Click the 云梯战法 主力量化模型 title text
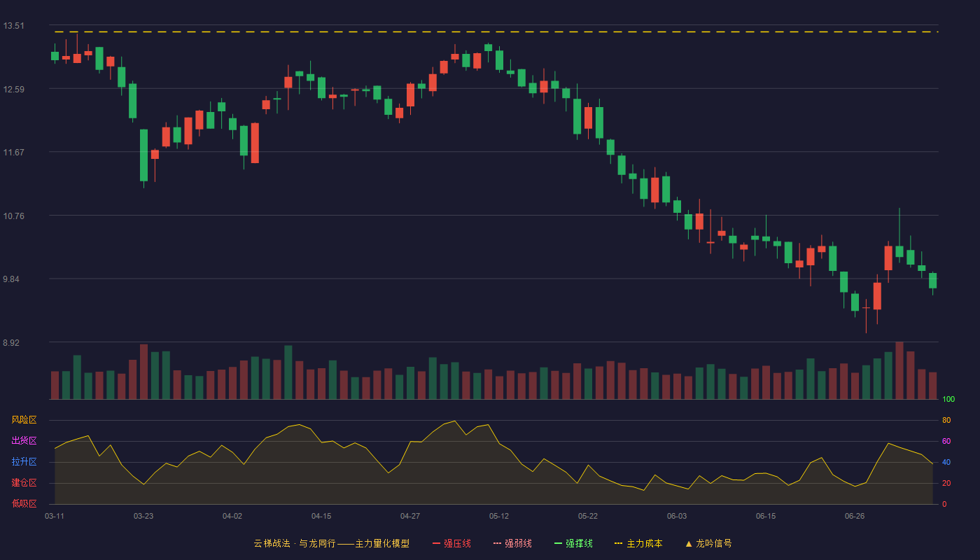This screenshot has width=980, height=560. 331,543
